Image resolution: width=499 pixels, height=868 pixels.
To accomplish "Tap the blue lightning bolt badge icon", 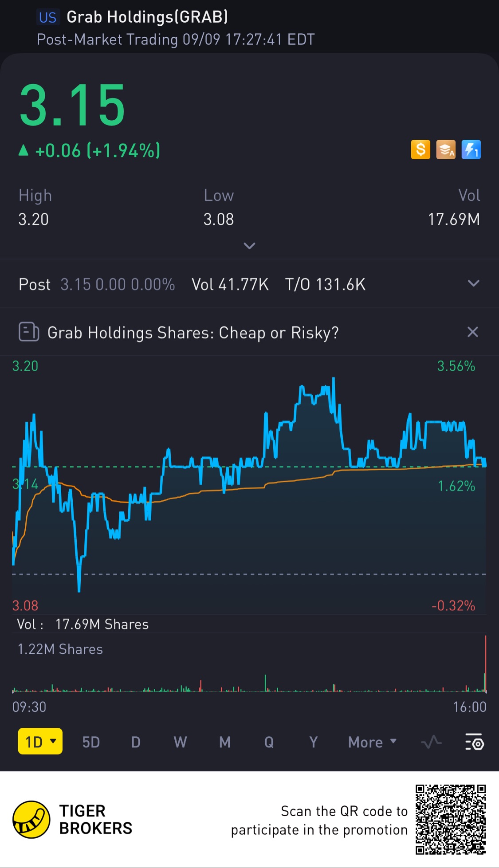I will [x=471, y=149].
